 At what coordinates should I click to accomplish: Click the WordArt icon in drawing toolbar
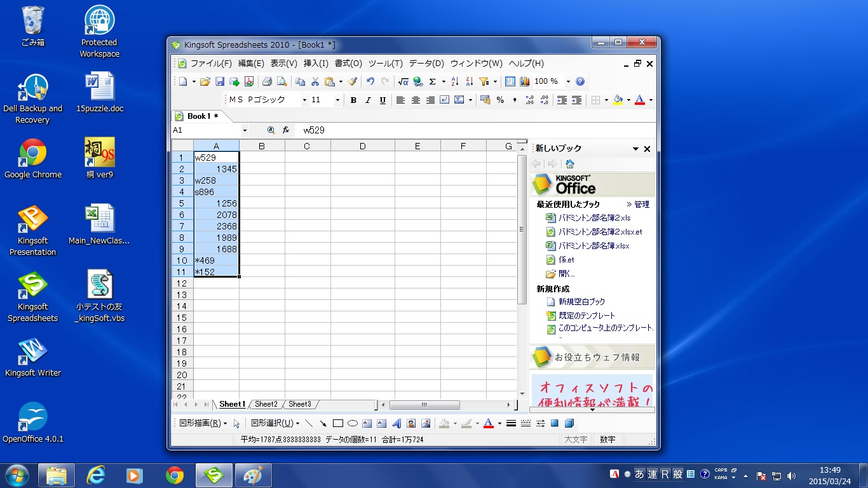click(x=397, y=423)
